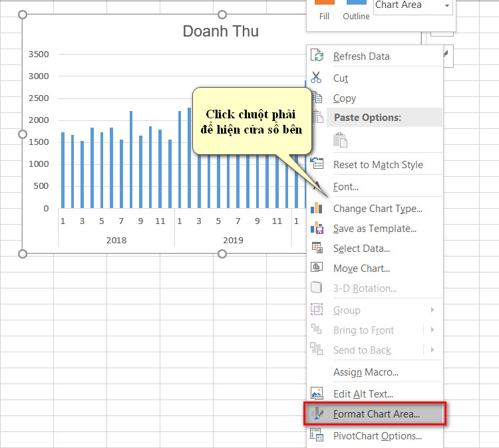
Task: Click the Reset to Match Style icon
Action: coord(317,163)
